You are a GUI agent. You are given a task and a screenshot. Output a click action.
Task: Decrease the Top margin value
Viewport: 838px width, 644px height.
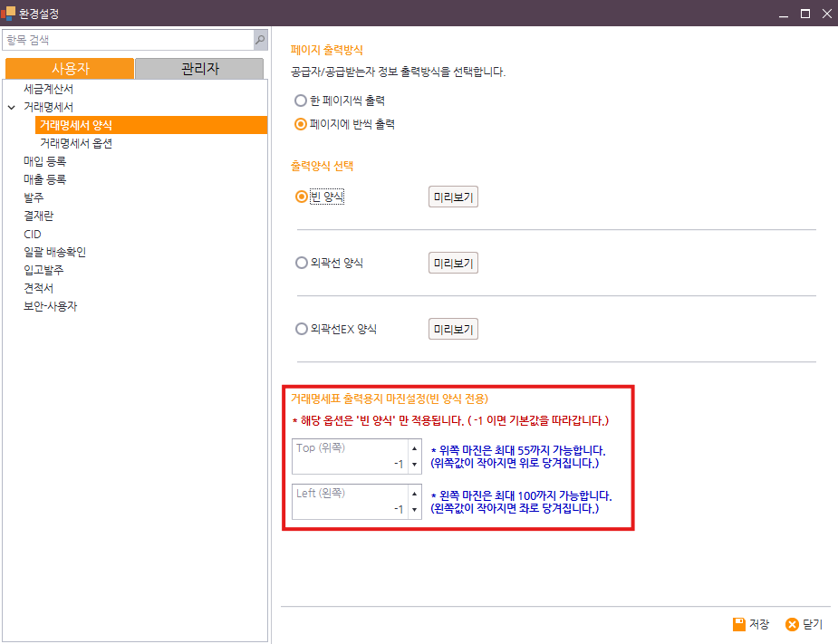pyautogui.click(x=415, y=465)
